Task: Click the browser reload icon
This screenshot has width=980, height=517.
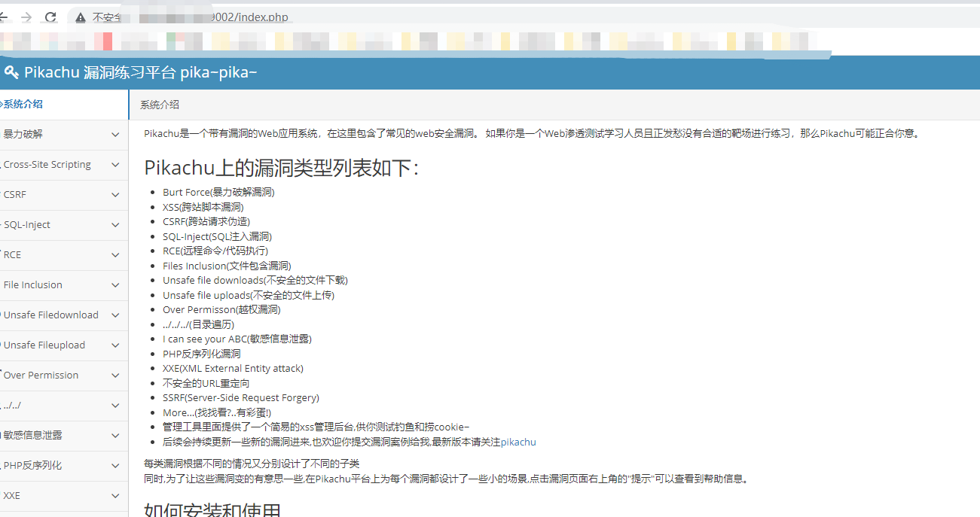Action: [50, 17]
